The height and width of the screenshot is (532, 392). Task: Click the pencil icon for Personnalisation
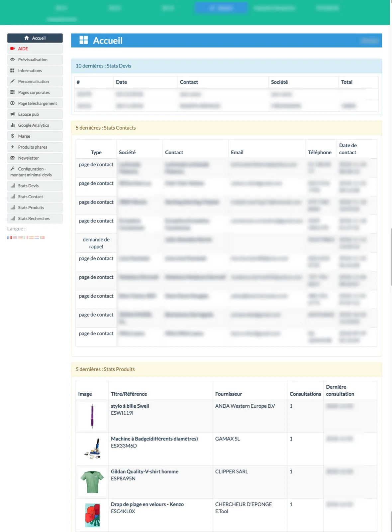[12, 81]
